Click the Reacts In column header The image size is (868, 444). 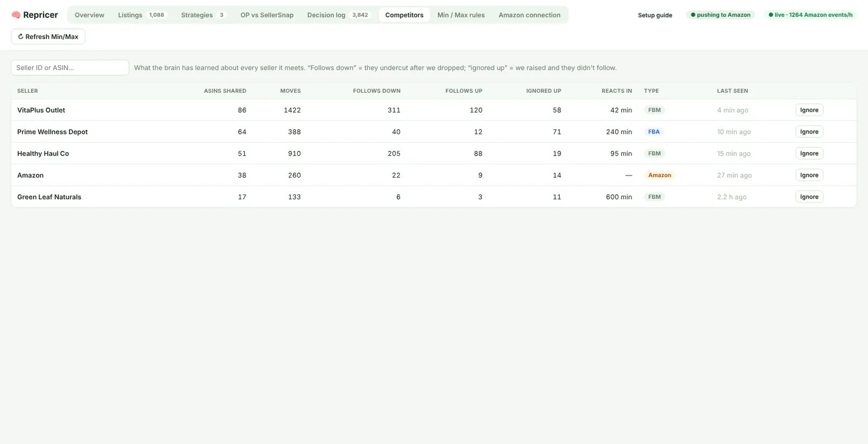(617, 91)
